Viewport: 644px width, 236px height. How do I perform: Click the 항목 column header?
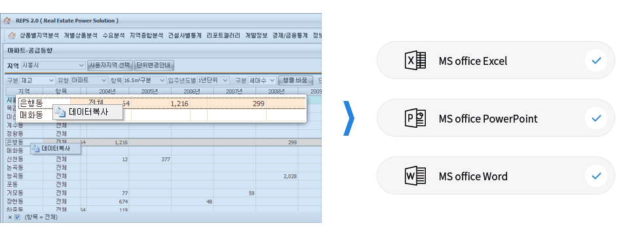(61, 91)
